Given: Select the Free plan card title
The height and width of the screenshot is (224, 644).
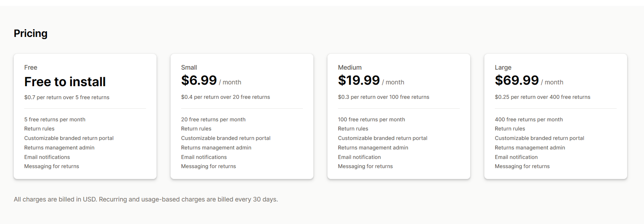Looking at the screenshot, I should [x=31, y=67].
